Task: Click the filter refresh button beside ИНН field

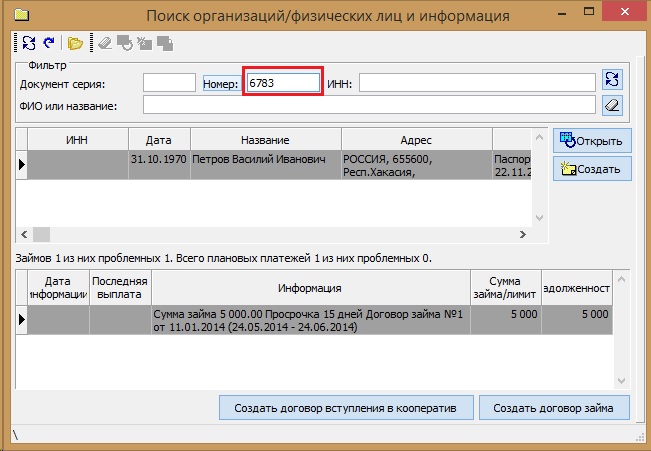Action: (612, 80)
